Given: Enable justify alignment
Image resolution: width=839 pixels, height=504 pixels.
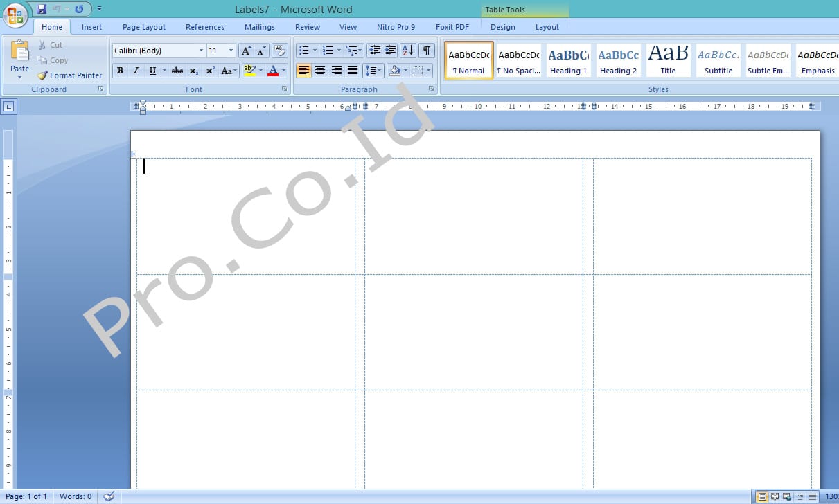Looking at the screenshot, I should pos(353,70).
